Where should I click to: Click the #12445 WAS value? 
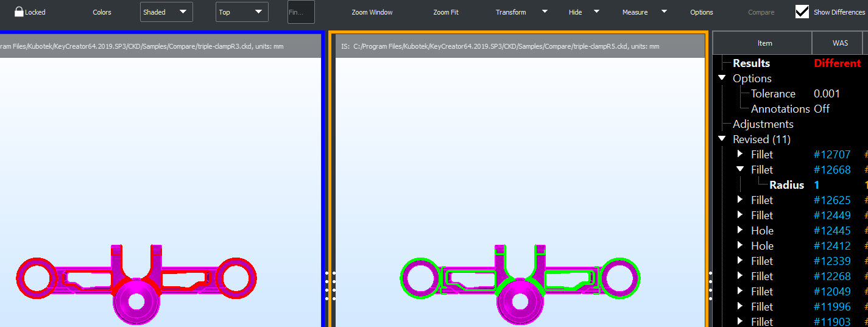click(832, 231)
